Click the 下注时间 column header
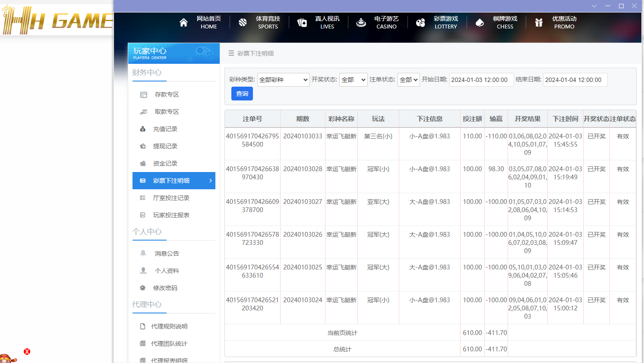Image resolution: width=644 pixels, height=363 pixels. click(x=565, y=119)
